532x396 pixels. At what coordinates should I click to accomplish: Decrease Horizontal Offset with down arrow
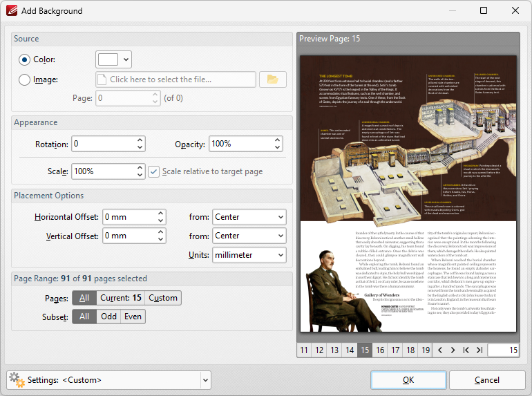click(x=161, y=221)
